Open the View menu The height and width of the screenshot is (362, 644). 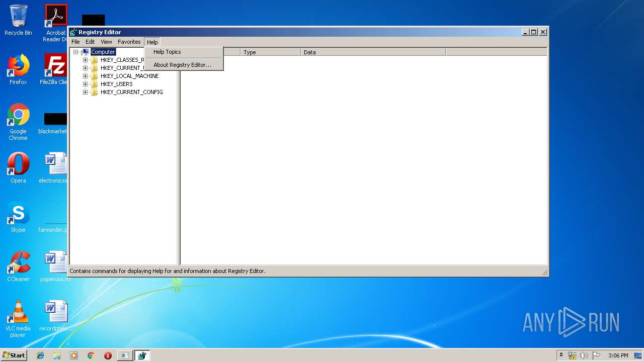106,42
